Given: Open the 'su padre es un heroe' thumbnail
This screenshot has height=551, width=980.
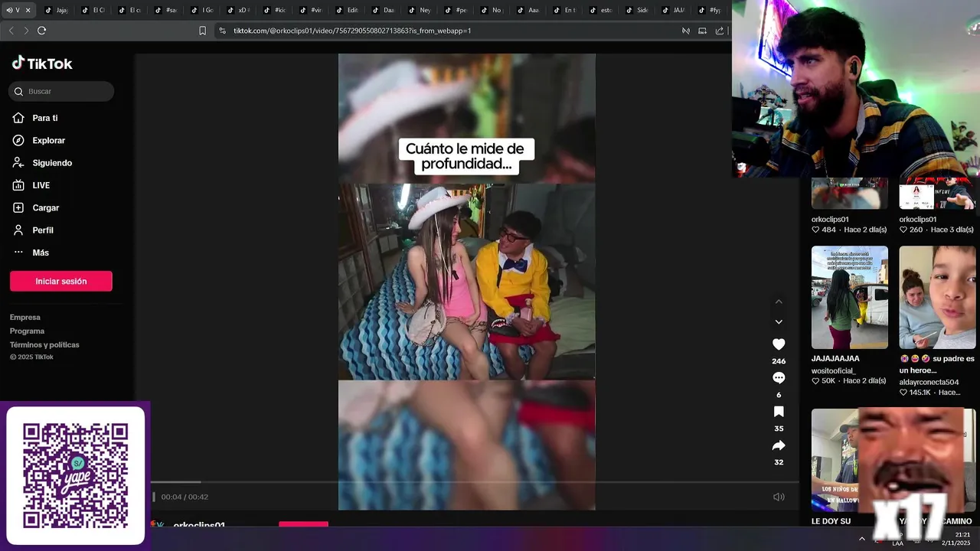Looking at the screenshot, I should tap(937, 297).
